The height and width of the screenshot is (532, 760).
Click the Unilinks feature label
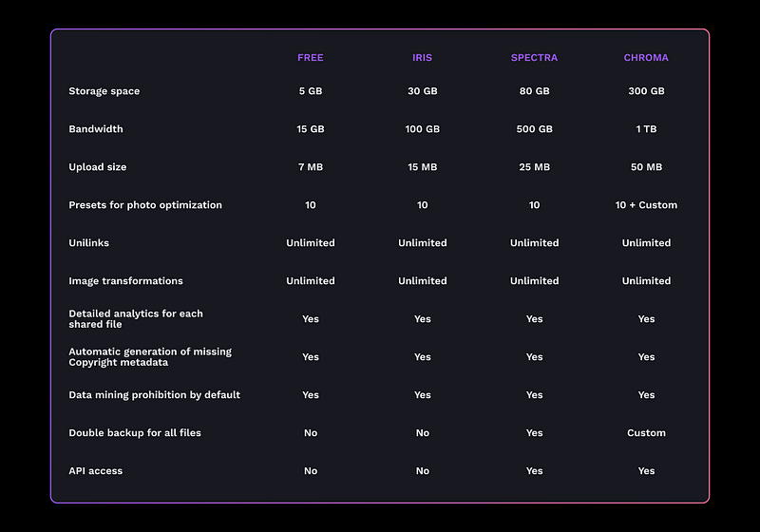[88, 243]
